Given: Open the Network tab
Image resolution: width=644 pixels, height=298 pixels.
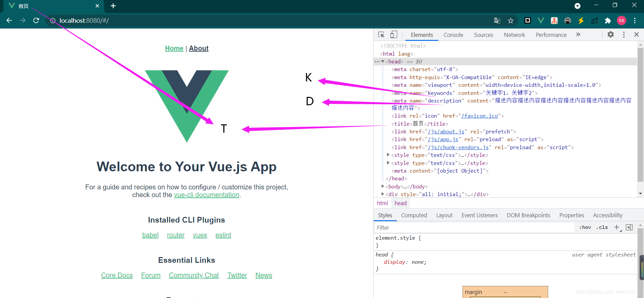Looking at the screenshot, I should coord(515,35).
